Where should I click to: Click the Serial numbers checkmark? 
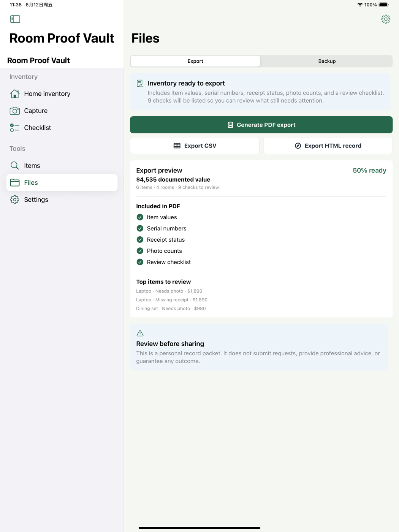(x=140, y=228)
